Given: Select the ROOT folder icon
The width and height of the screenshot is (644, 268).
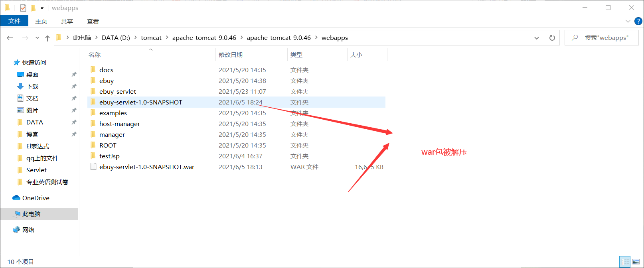Looking at the screenshot, I should tap(93, 145).
